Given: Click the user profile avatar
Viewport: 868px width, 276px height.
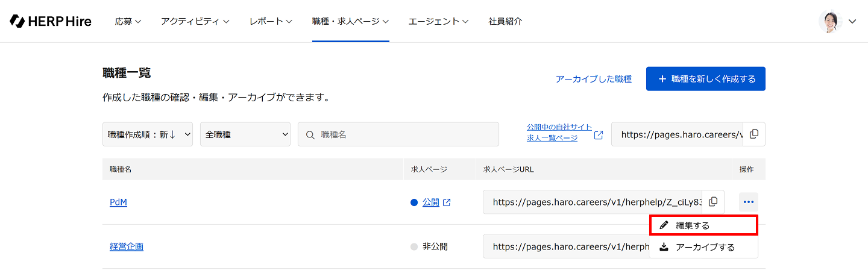Looking at the screenshot, I should point(830,21).
